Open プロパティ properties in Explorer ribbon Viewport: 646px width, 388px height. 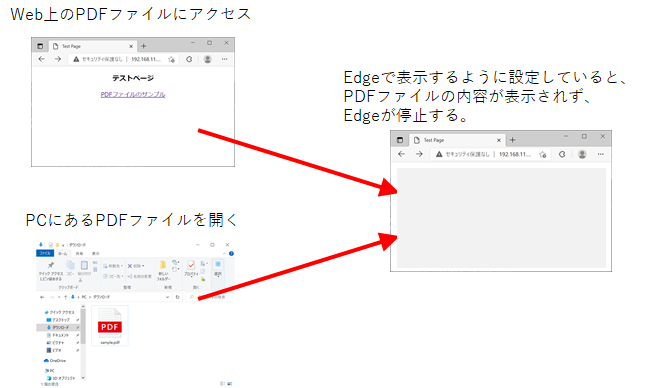pos(191,269)
